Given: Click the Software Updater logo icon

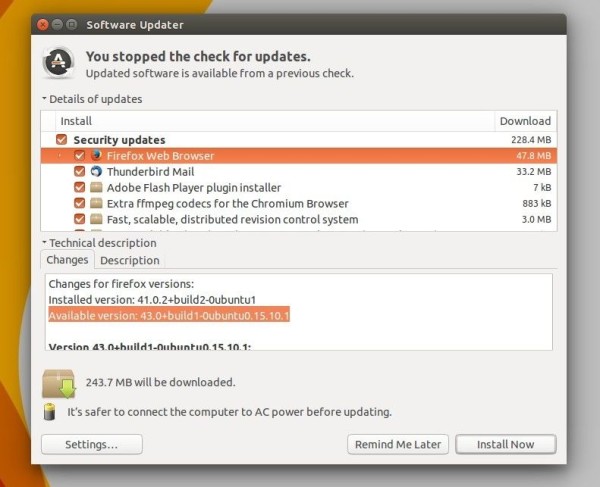Looking at the screenshot, I should (59, 63).
